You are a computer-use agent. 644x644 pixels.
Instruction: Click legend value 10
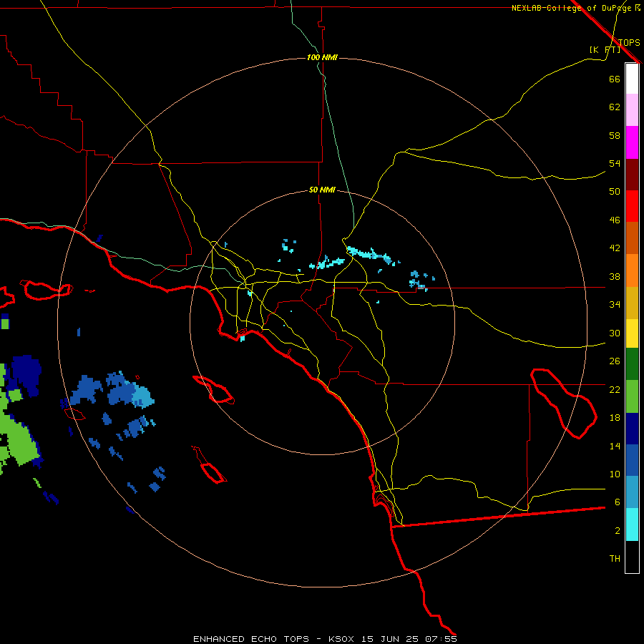pyautogui.click(x=615, y=474)
